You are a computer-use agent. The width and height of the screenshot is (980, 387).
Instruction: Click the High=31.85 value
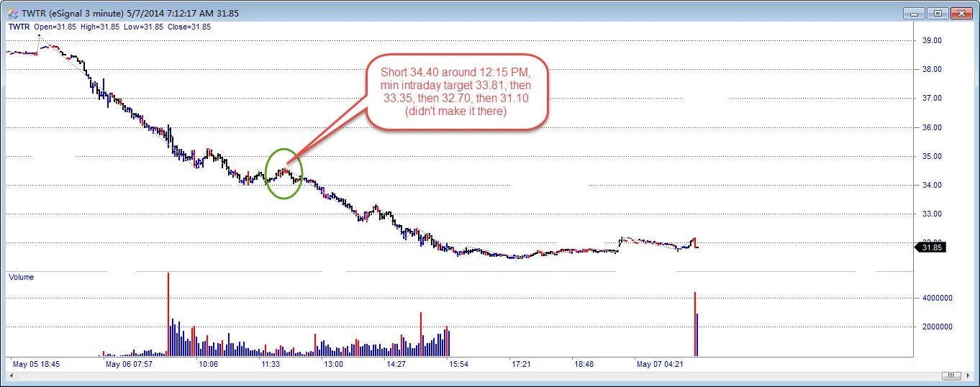(99, 27)
